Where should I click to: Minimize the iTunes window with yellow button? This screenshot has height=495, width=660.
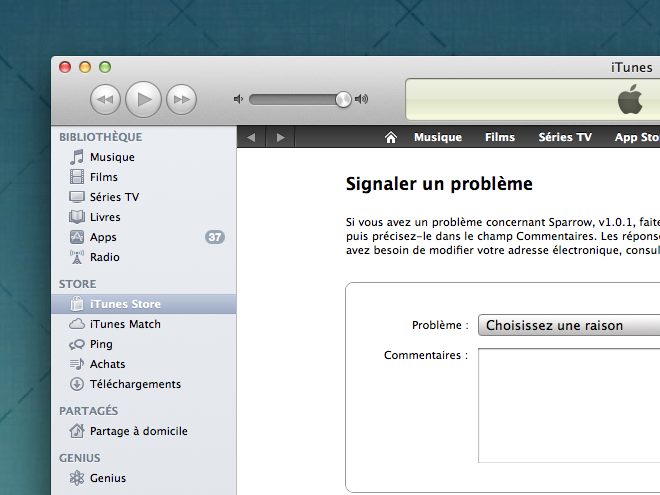[x=85, y=67]
